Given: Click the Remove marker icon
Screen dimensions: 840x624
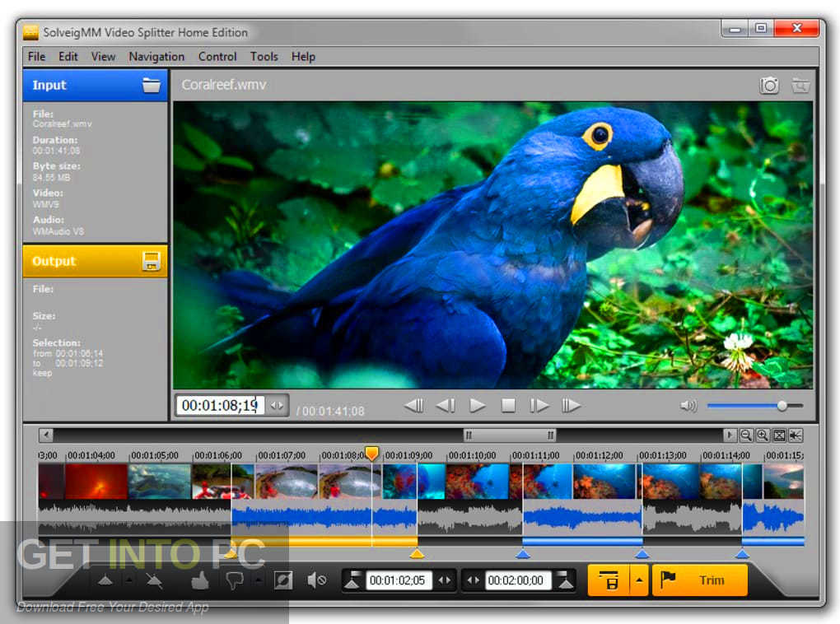Looking at the screenshot, I should (154, 580).
